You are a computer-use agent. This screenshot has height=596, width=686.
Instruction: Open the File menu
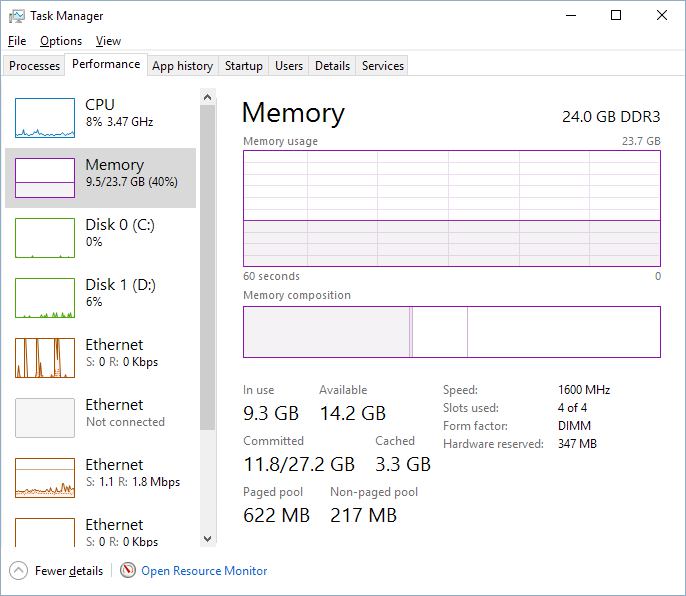click(x=16, y=41)
